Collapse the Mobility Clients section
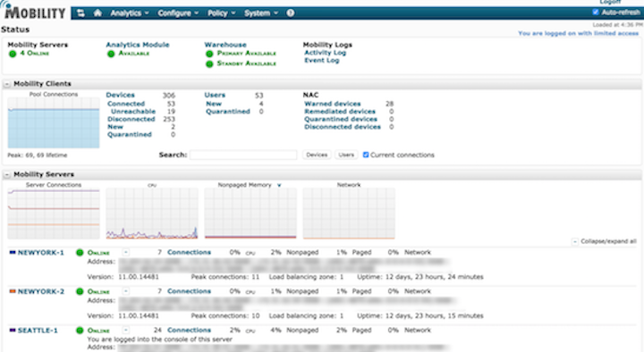644x352 pixels. click(x=7, y=84)
